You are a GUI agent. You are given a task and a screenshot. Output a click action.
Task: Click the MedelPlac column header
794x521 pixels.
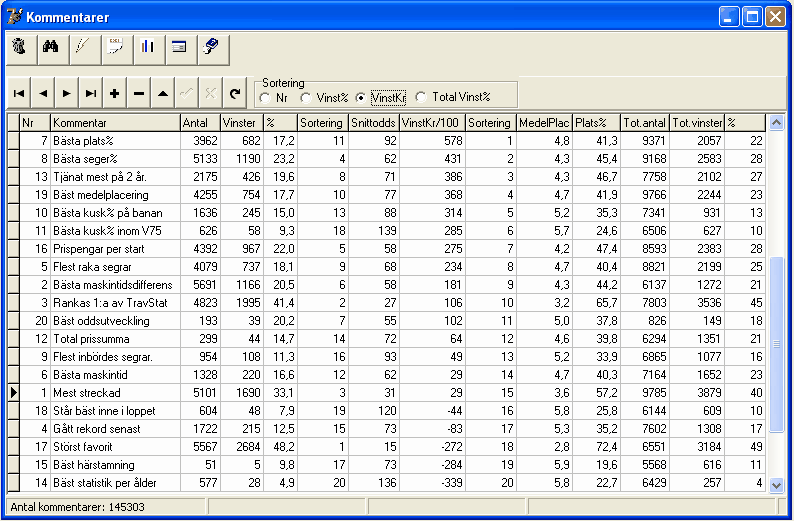(x=544, y=123)
